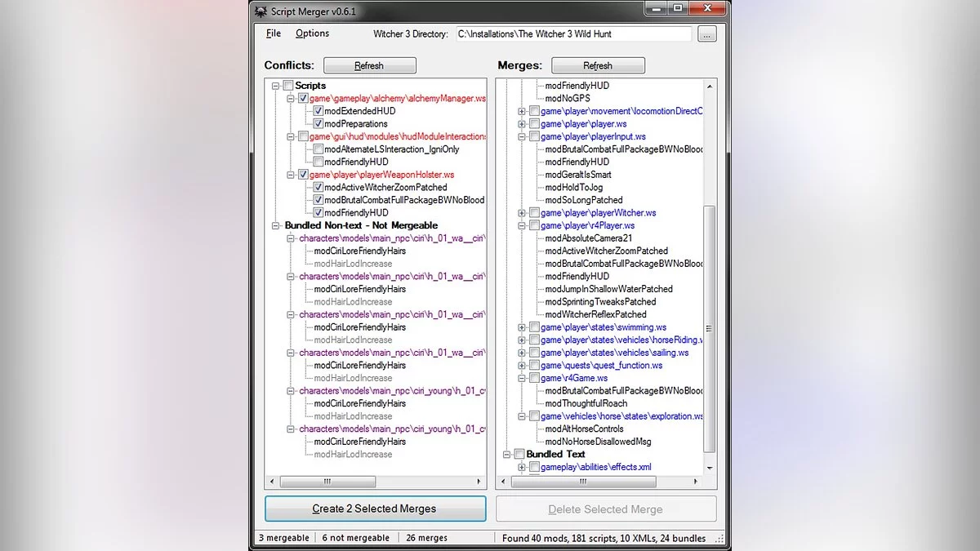Viewport: 980px width, 551px height.
Task: Select modThoughtfulRoach in the Merges tree
Action: click(x=586, y=403)
